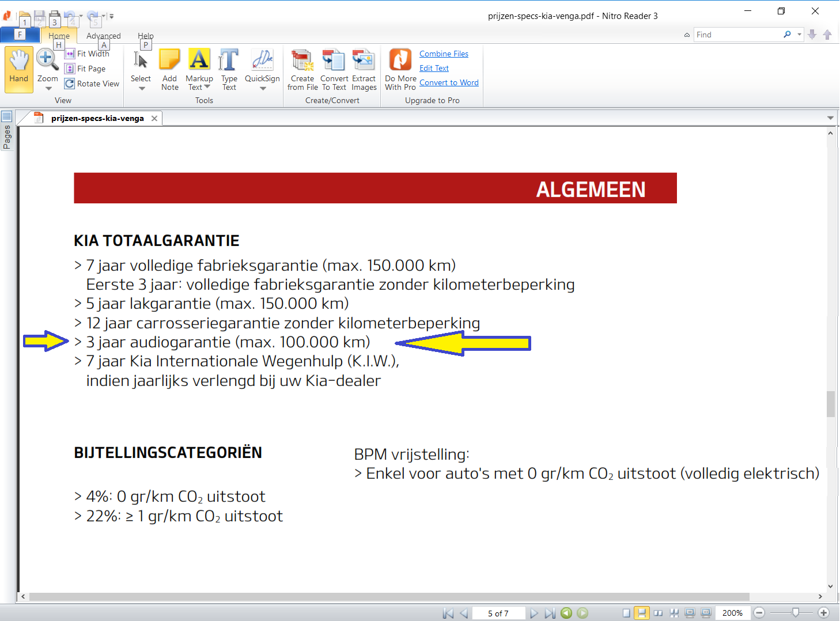
Task: Open Zoom dropdown arrow
Action: (x=48, y=89)
